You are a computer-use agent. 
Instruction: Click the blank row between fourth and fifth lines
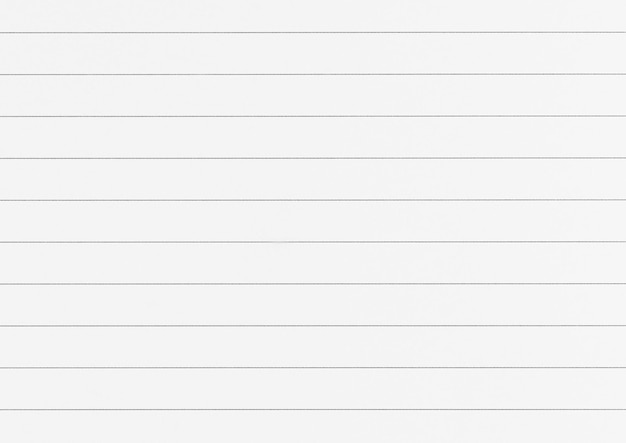point(313,179)
